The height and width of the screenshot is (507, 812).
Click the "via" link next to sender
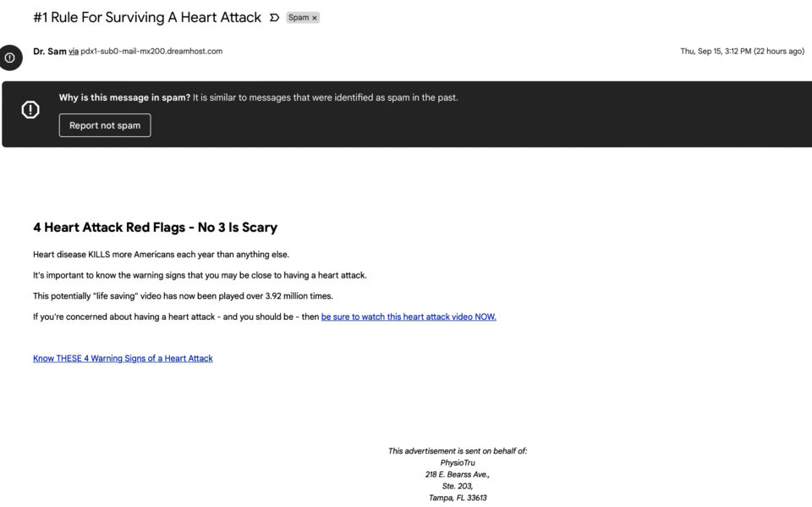[x=74, y=52]
